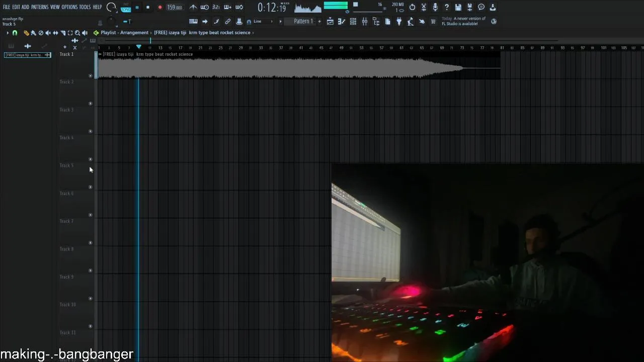Toggle the metronome icon
Image resolution: width=644 pixels, height=362 pixels.
[x=193, y=7]
